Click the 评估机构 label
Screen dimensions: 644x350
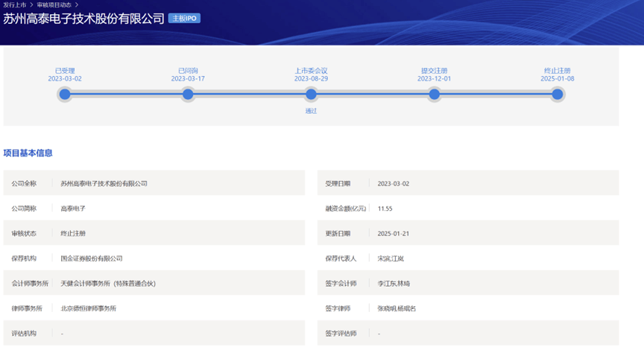pyautogui.click(x=24, y=334)
